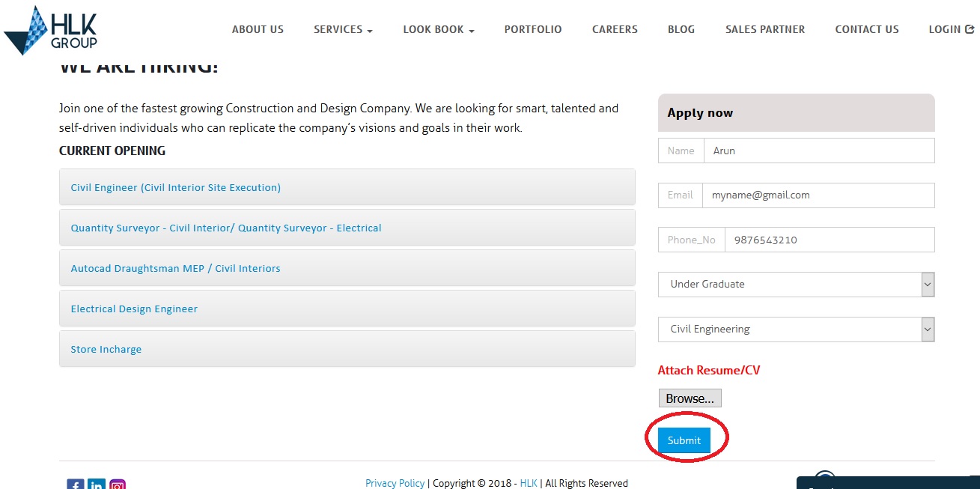Screen dimensions: 980x489
Task: Submit the job application form
Action: (684, 440)
